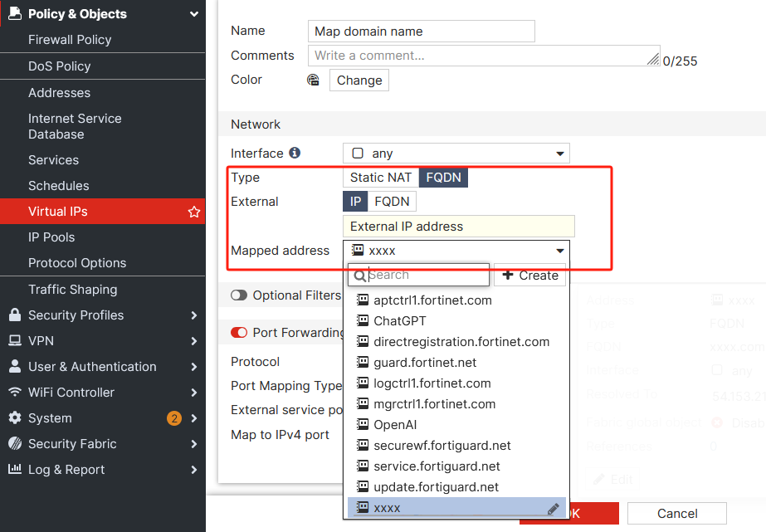The height and width of the screenshot is (532, 766).
Task: Click the Policy & Objects section icon
Action: 15,13
